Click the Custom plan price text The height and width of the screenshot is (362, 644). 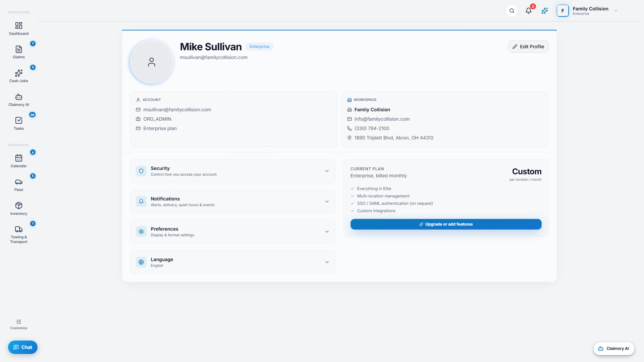[527, 171]
